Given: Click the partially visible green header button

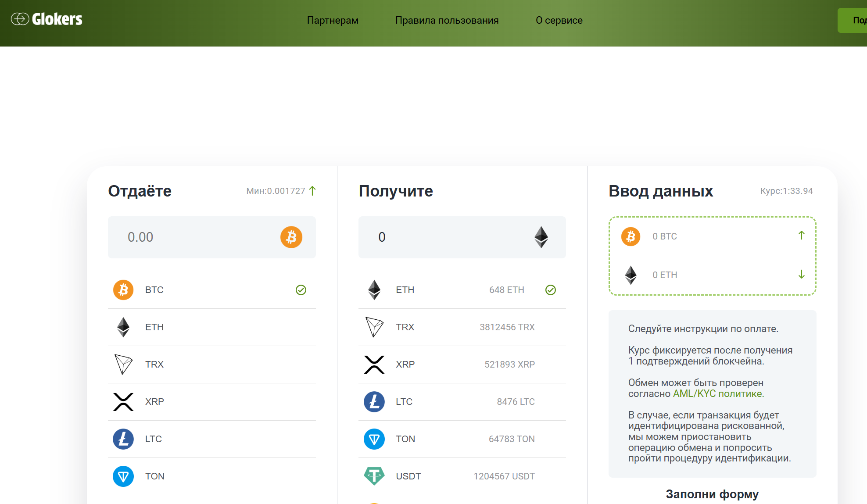Looking at the screenshot, I should pos(852,20).
